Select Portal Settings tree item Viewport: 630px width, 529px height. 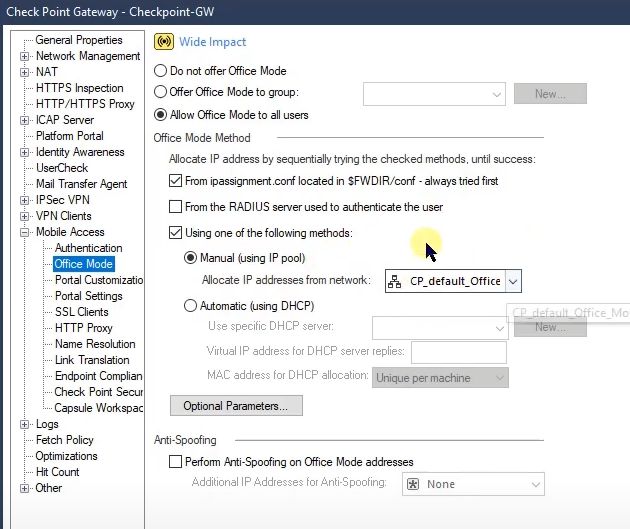[x=88, y=296]
